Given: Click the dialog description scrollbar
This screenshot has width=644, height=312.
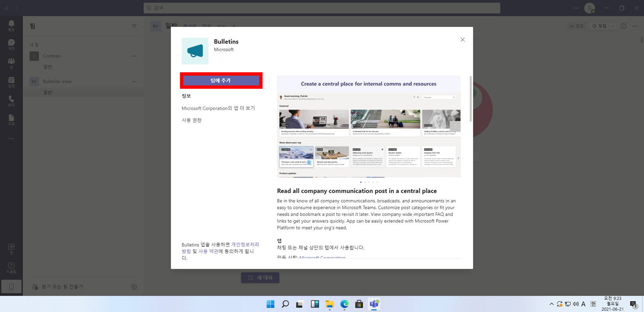Looking at the screenshot, I should point(471,99).
